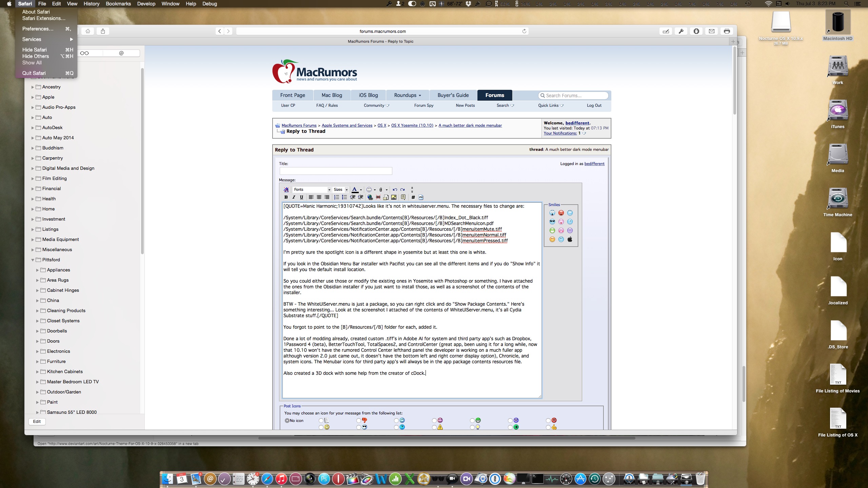Screen dimensions: 868x488
Task: Open the Finder icon in the Dock
Action: pyautogui.click(x=167, y=479)
